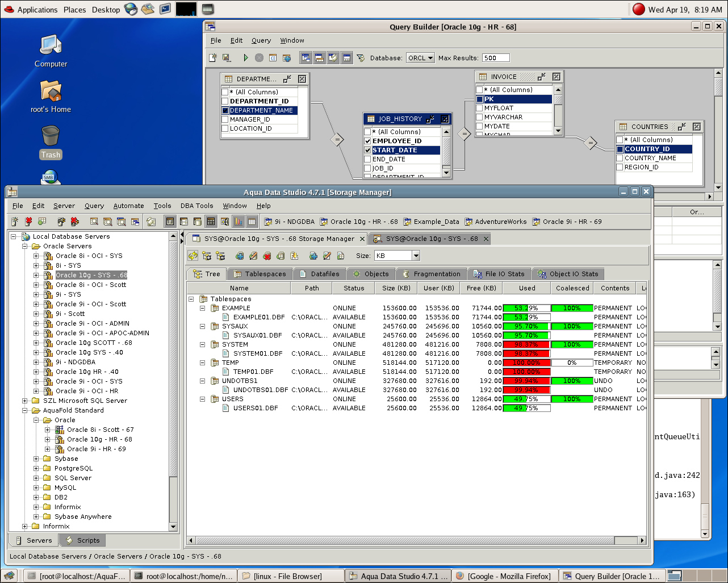Screen dimensions: 728x583
Task: Click the filter icon beside the Database label
Action: coord(361,57)
